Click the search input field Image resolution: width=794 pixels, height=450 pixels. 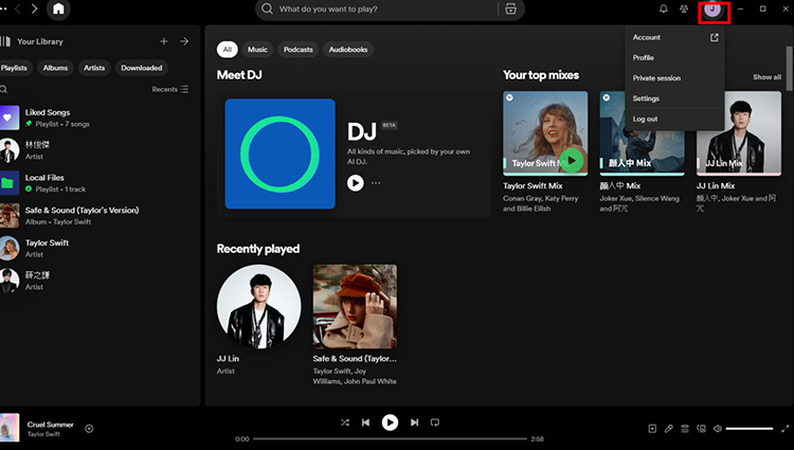pos(380,9)
